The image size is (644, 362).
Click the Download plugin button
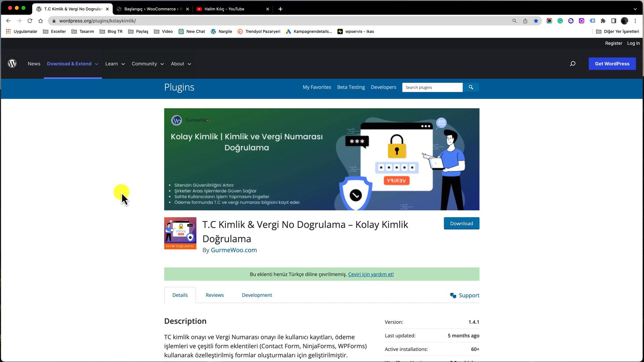[461, 224]
